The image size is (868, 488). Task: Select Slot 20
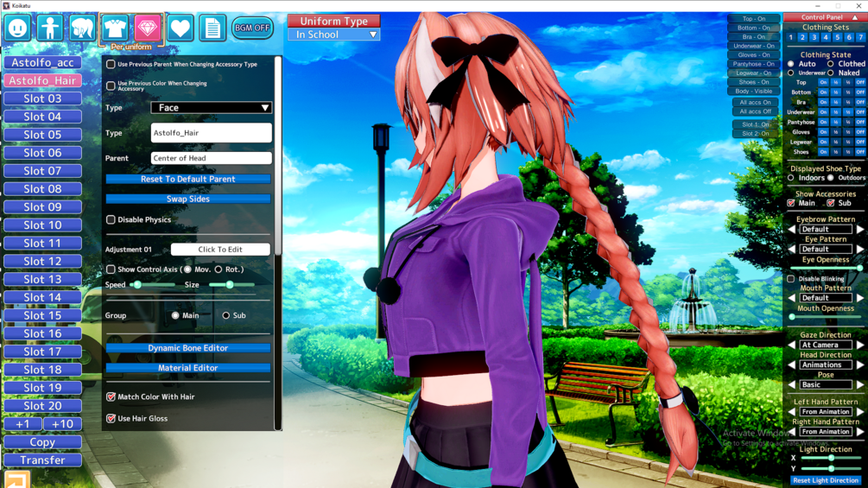(x=42, y=406)
